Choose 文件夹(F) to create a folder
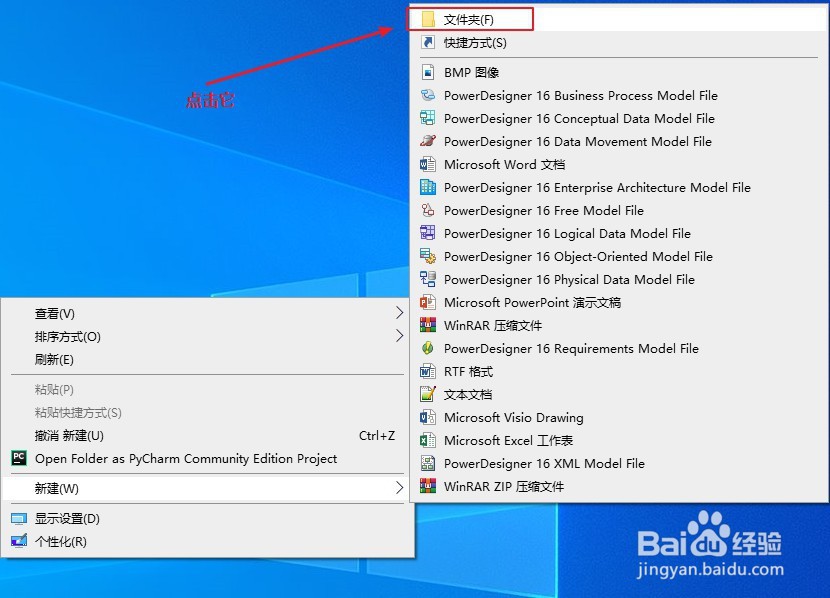This screenshot has width=830, height=598. (x=619, y=20)
